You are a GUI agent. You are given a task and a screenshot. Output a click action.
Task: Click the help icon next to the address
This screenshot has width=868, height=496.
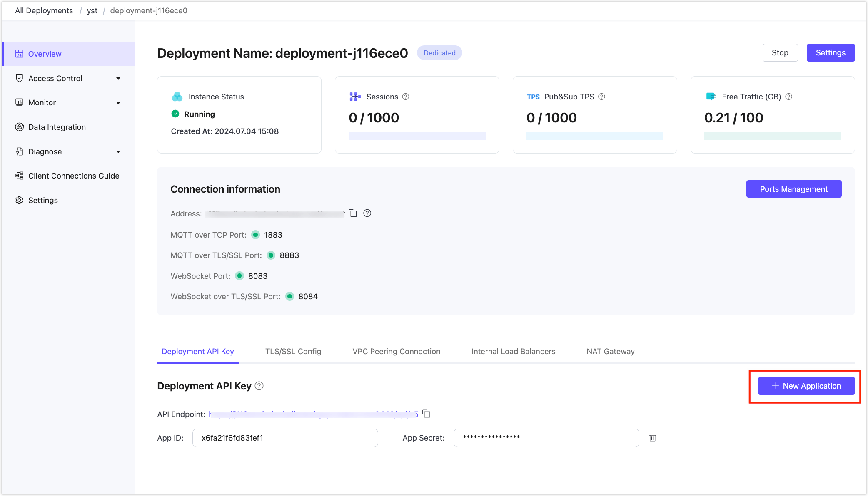pyautogui.click(x=367, y=213)
